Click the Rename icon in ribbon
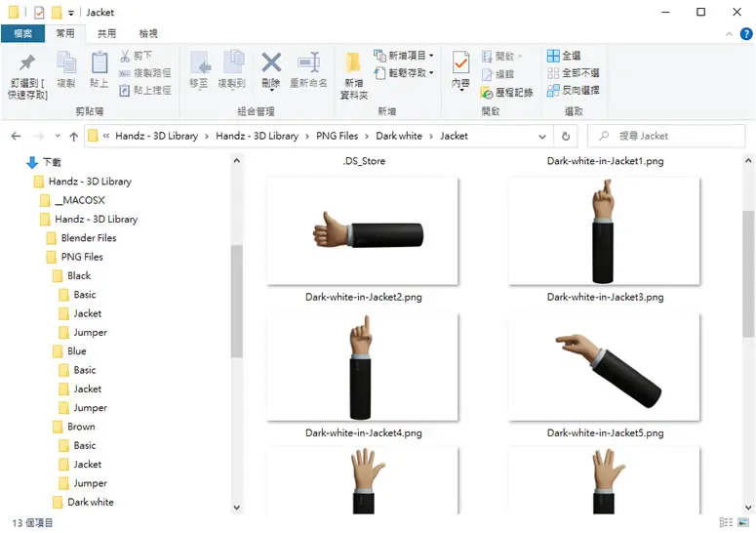The height and width of the screenshot is (533, 756). click(x=308, y=62)
